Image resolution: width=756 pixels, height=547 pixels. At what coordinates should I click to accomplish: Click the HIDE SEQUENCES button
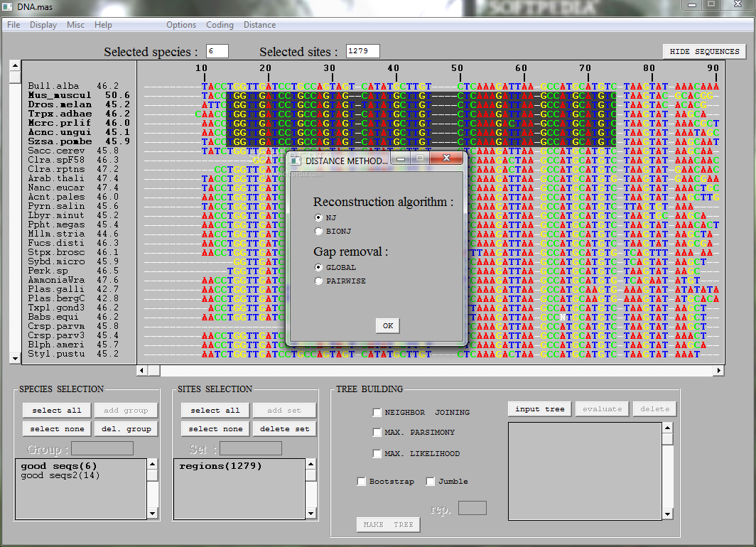(704, 52)
